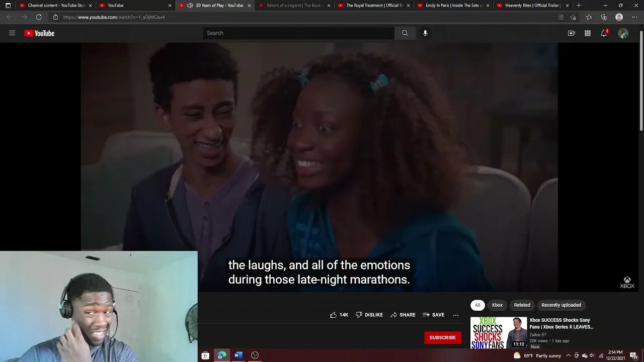The image size is (644, 362).
Task: Click the browser address bar URL
Action: click(114, 17)
